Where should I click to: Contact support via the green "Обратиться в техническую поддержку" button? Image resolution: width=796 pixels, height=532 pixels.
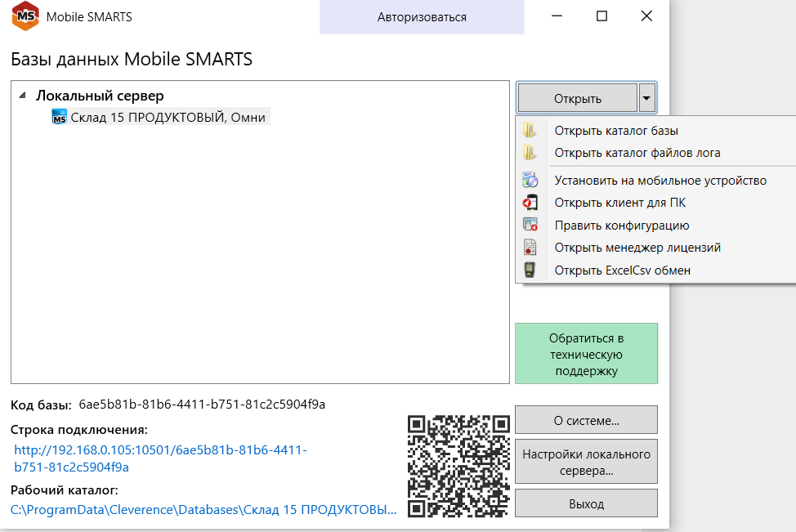tap(586, 354)
